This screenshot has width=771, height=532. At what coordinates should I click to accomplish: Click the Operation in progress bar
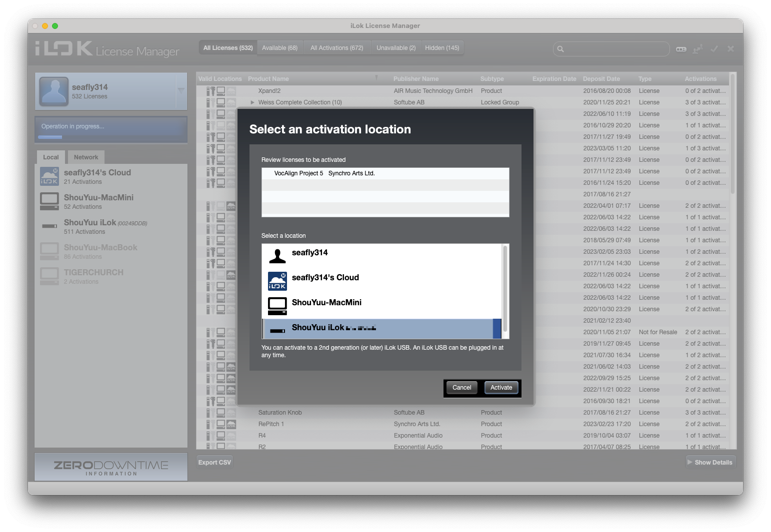point(111,129)
